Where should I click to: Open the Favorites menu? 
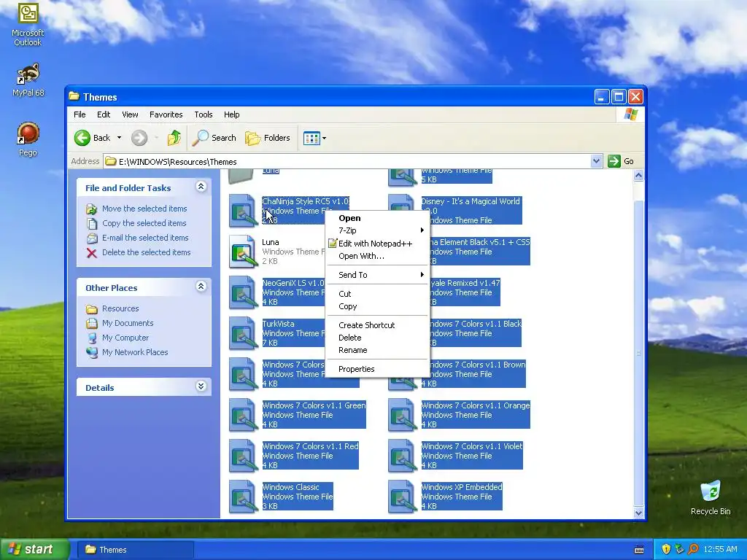tap(166, 114)
